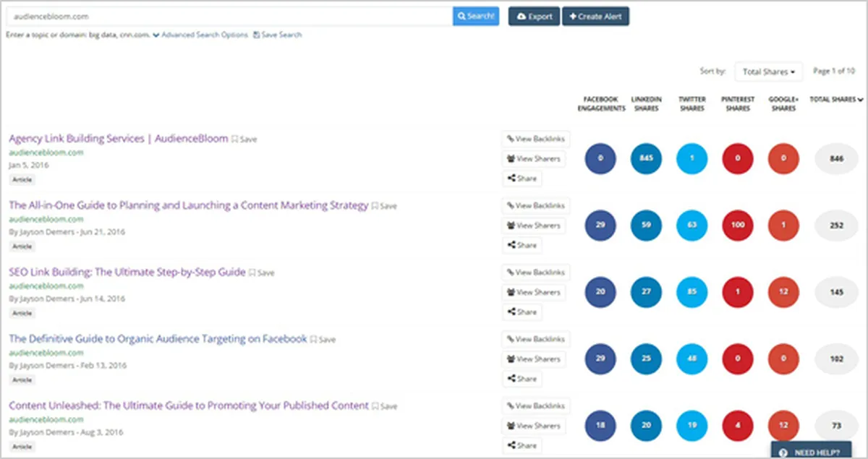Open All-in-One Guide to Content Marketing article
Image resolution: width=868 pixels, height=459 pixels.
tap(189, 205)
